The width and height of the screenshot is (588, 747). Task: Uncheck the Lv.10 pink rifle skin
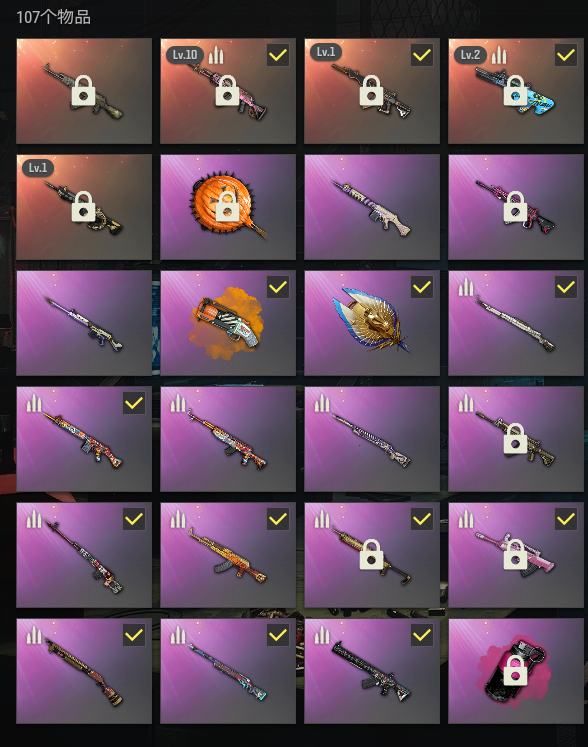coord(278,55)
